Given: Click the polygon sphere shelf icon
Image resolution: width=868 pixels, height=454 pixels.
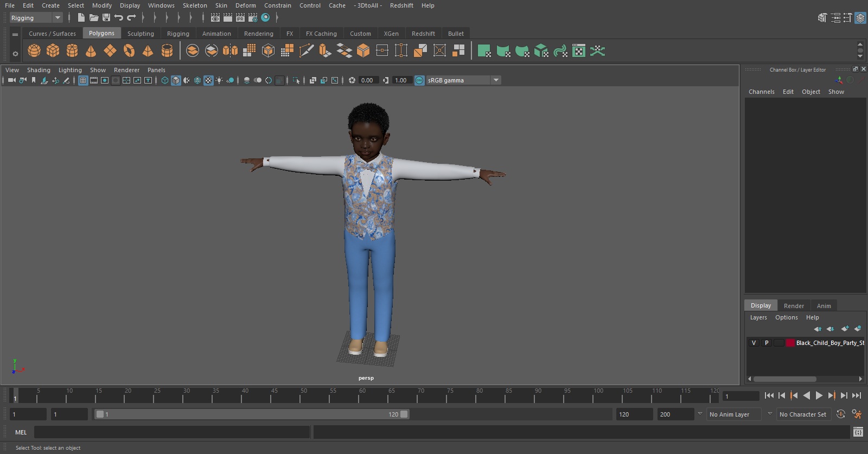Looking at the screenshot, I should coord(34,51).
